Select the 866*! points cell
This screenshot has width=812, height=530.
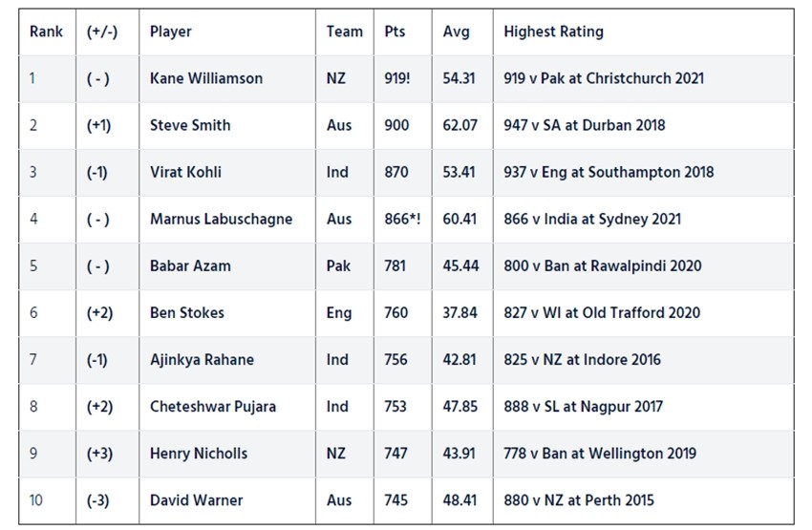(x=401, y=219)
